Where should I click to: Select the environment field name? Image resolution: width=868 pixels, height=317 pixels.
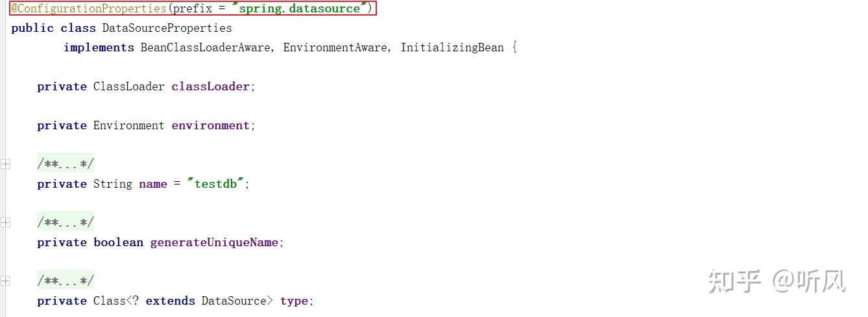pos(210,125)
